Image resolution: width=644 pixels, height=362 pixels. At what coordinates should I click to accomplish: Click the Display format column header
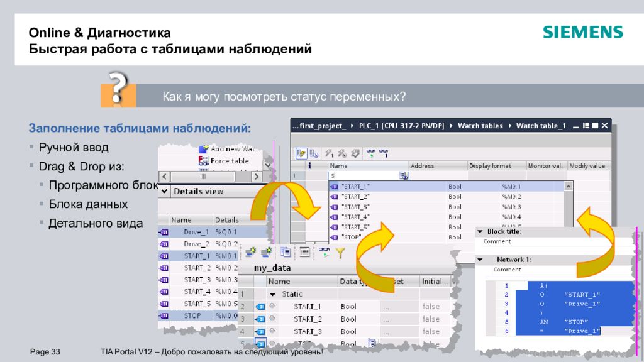point(489,166)
